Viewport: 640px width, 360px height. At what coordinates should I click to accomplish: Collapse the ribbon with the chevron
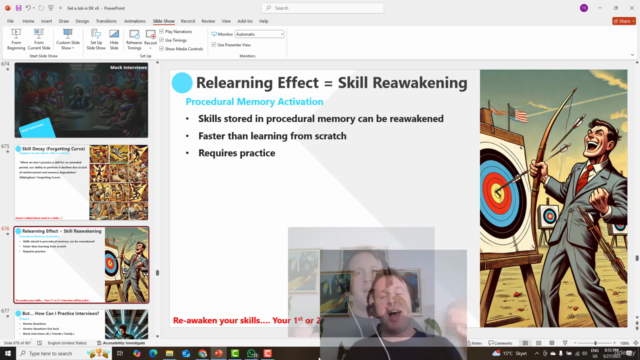click(632, 55)
